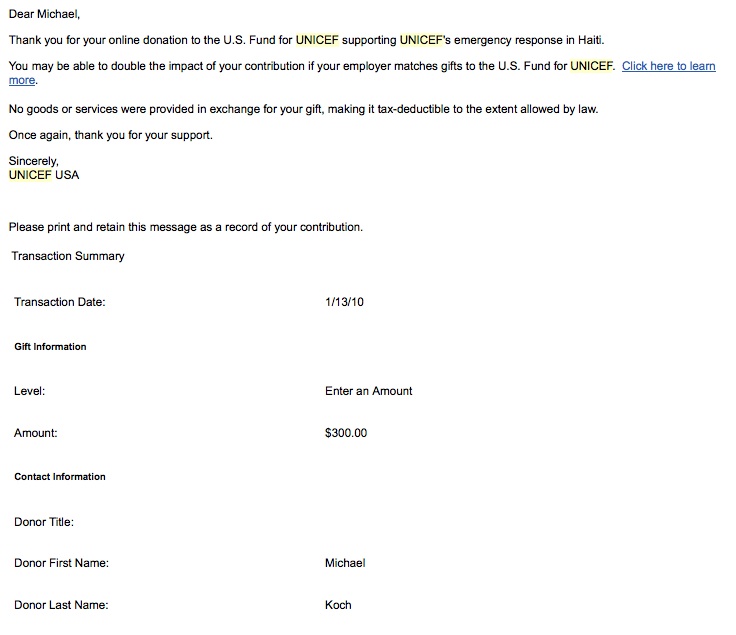This screenshot has width=736, height=635.
Task: Click the "Once again, thank you" sentence
Action: (x=110, y=135)
